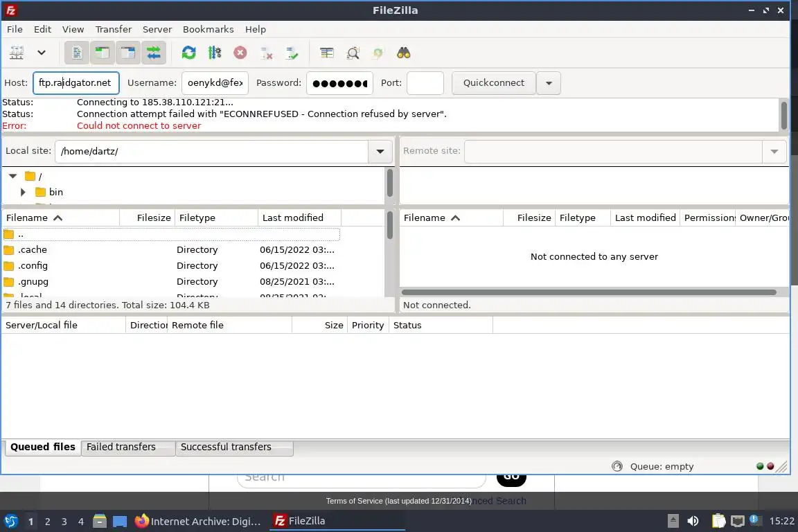Toggle local directory tree display
The image size is (798, 532).
tap(103, 53)
